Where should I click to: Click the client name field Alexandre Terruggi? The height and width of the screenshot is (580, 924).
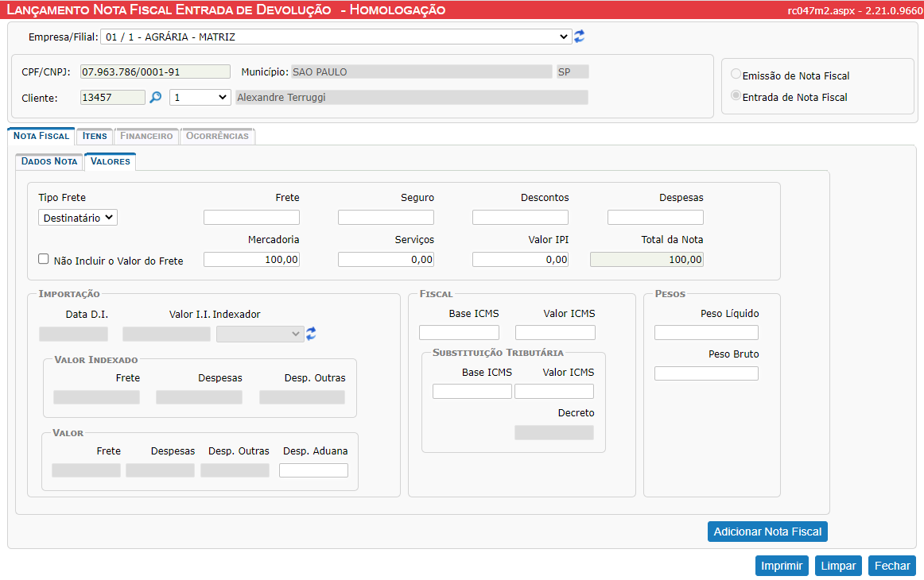[x=411, y=97]
